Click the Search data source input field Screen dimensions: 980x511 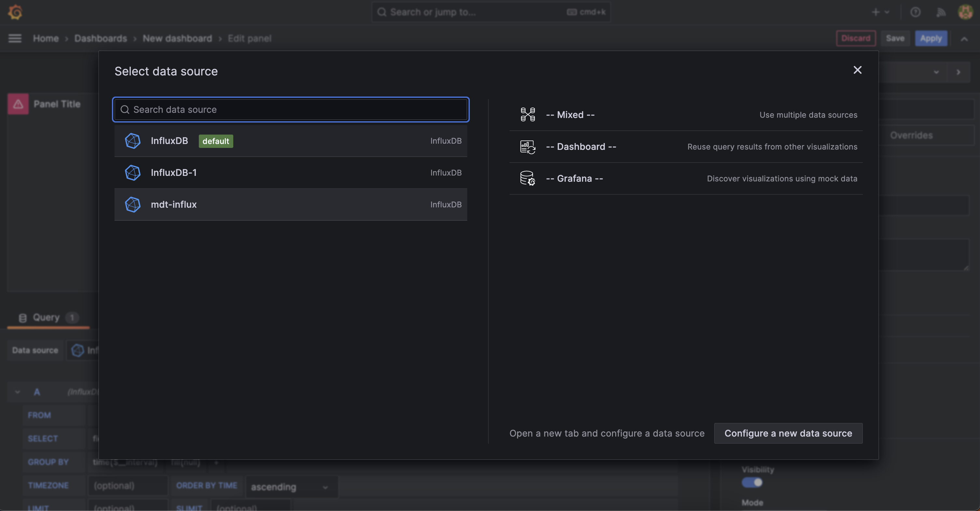point(290,109)
